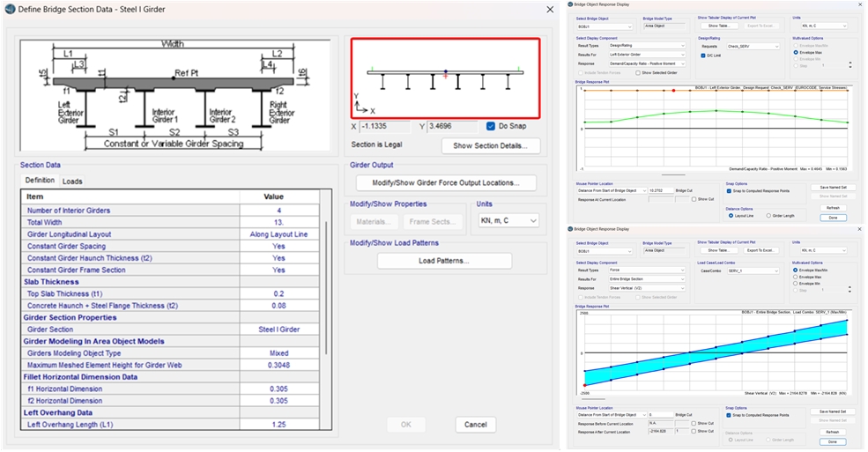Viewport: 868px width, 452px height.
Task: Click the red marker on demand/capacity plot
Action: click(x=674, y=90)
